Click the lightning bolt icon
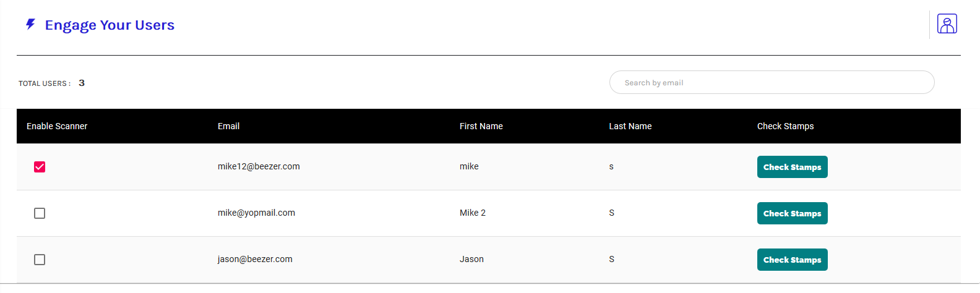 [x=30, y=24]
